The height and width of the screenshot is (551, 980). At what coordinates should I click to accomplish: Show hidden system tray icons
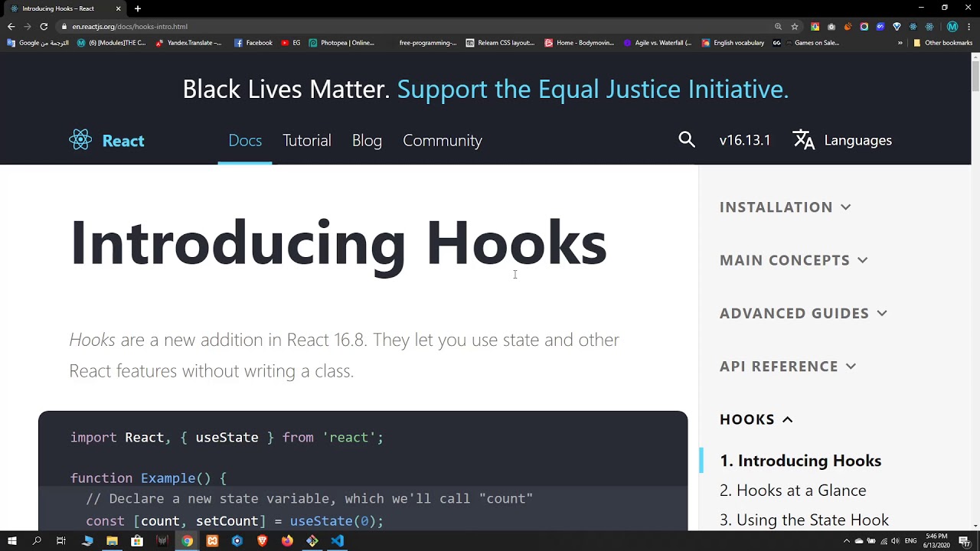pyautogui.click(x=847, y=541)
